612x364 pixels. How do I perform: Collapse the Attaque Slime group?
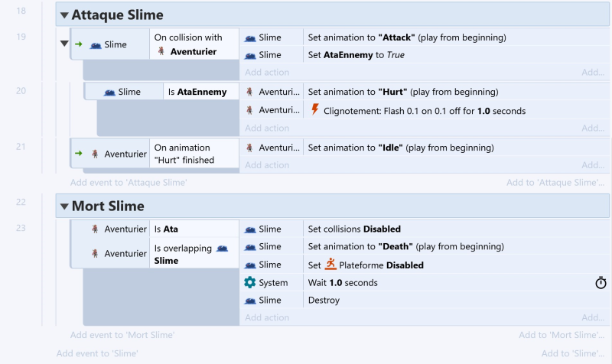[x=64, y=15]
